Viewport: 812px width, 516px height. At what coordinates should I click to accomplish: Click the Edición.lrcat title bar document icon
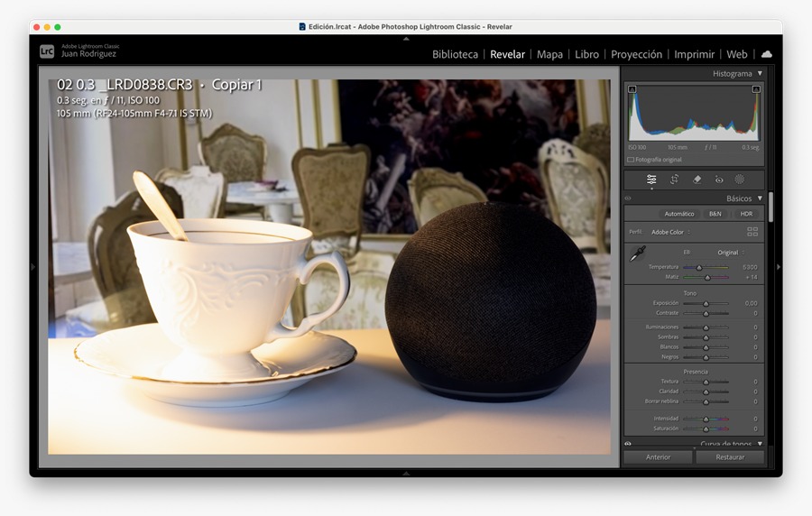[302, 26]
